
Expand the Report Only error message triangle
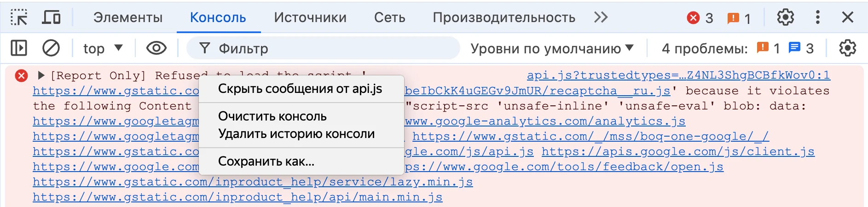41,75
